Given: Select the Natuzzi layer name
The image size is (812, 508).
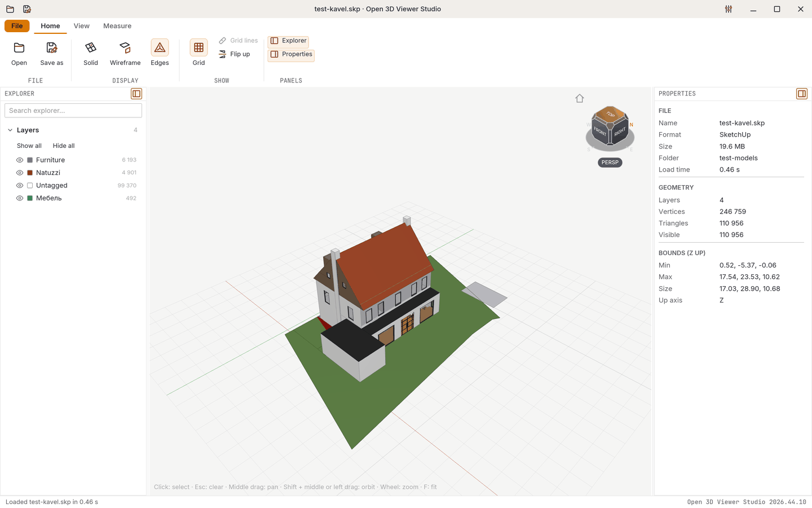Looking at the screenshot, I should 48,173.
